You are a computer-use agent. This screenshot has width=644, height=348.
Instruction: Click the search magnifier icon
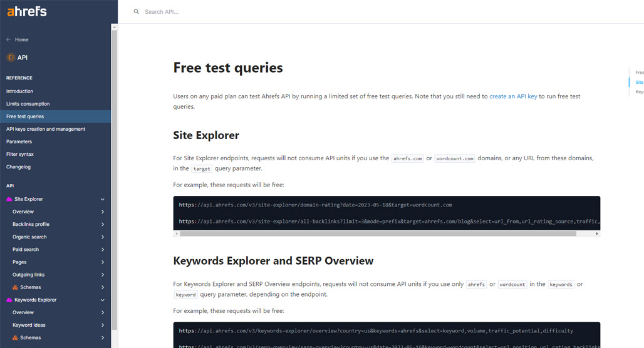click(x=136, y=11)
